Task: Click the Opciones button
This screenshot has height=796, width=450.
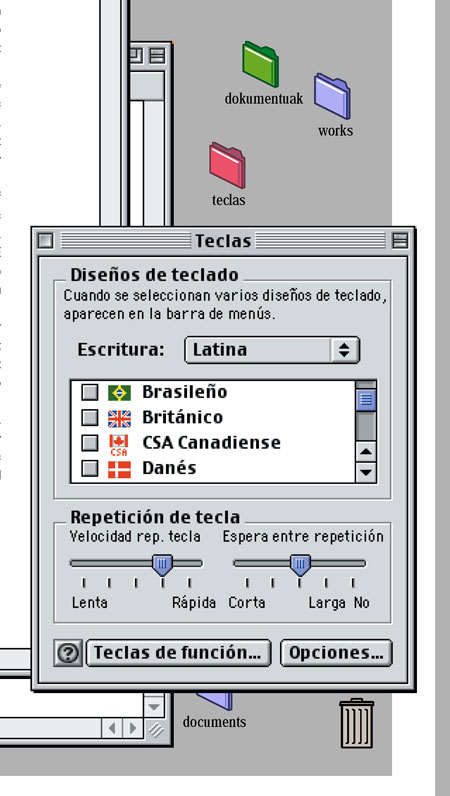Action: point(336,653)
